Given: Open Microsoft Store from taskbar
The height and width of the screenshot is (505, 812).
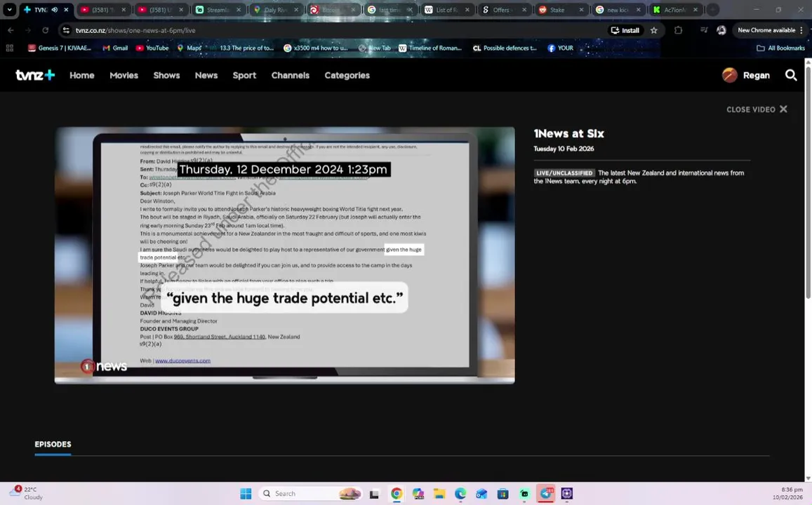Looking at the screenshot, I should tap(502, 494).
